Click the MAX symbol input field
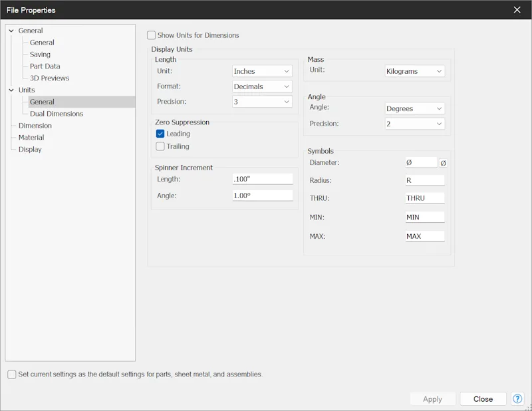 coord(425,236)
